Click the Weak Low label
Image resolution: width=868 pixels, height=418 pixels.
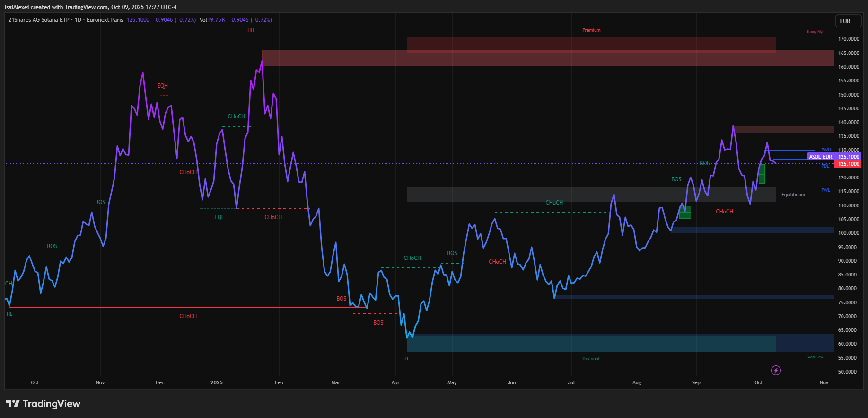[815, 357]
